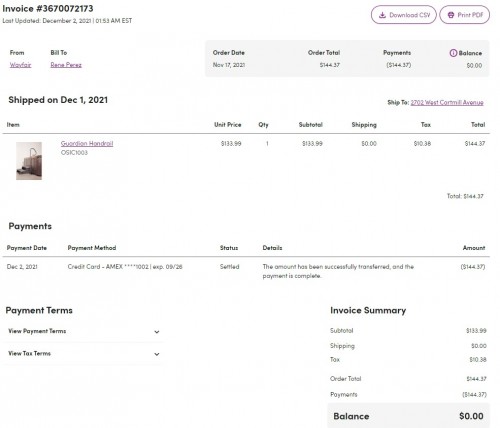Screen dimensions: 500x428
Task: Click the Download CSV button
Action: tap(404, 15)
